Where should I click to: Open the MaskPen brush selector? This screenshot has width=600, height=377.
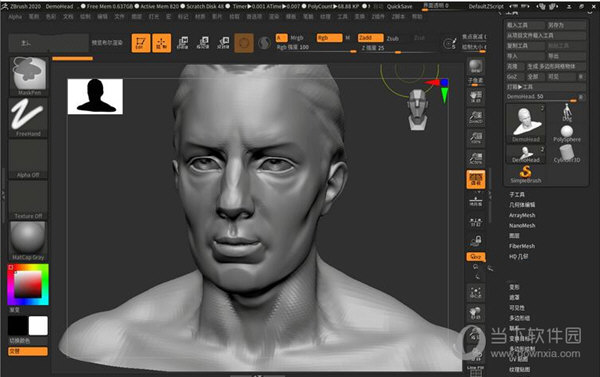(x=29, y=76)
